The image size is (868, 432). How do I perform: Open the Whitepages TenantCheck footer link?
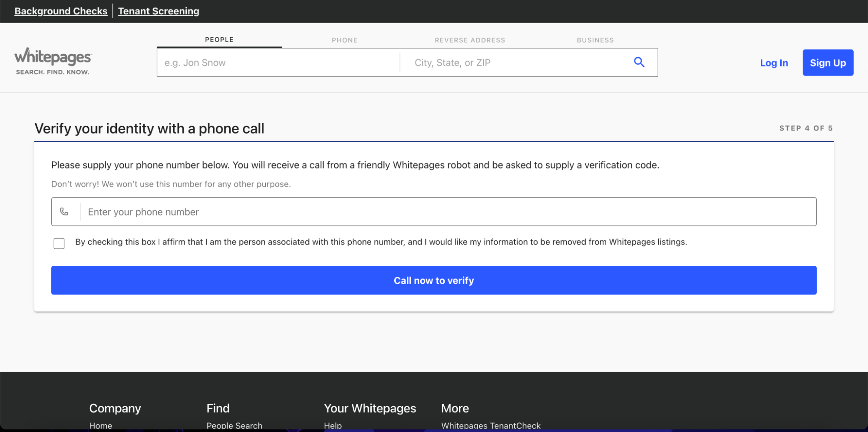(491, 425)
